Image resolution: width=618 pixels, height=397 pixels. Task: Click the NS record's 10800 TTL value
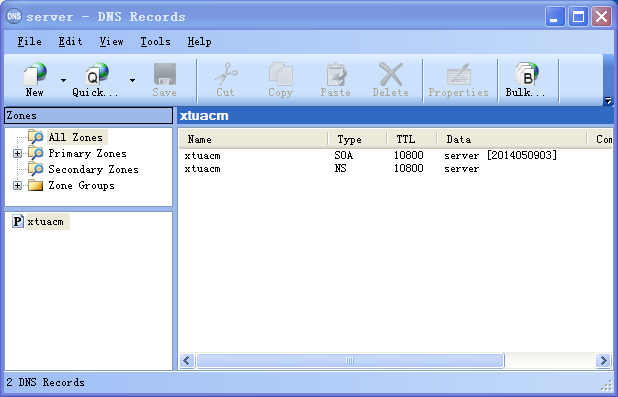click(x=409, y=169)
